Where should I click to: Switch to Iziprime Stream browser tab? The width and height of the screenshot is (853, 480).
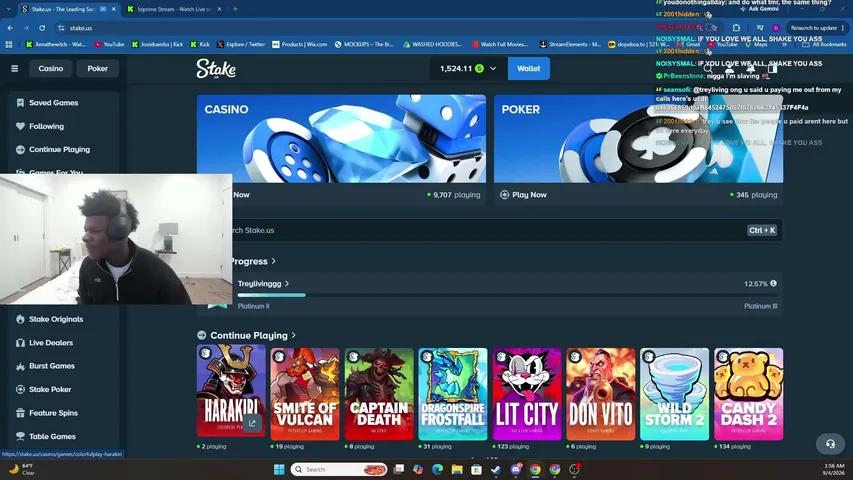pyautogui.click(x=174, y=9)
